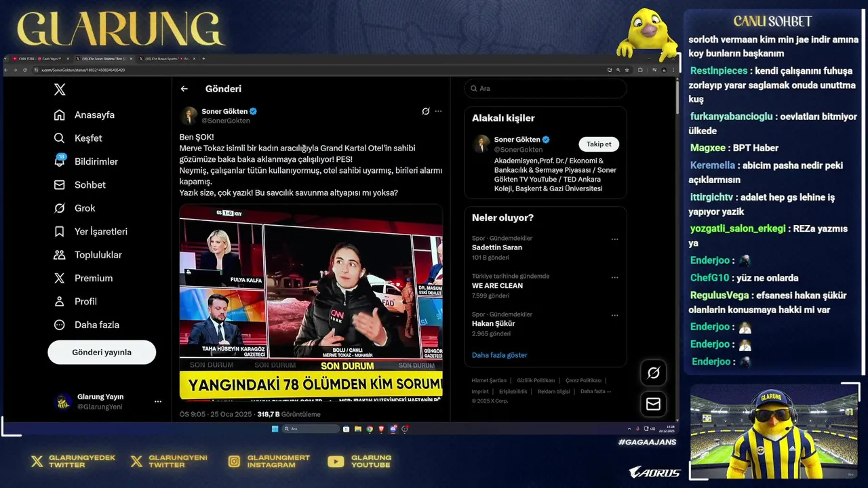
Task: Open Hizmet Şartları footer link
Action: click(x=489, y=380)
